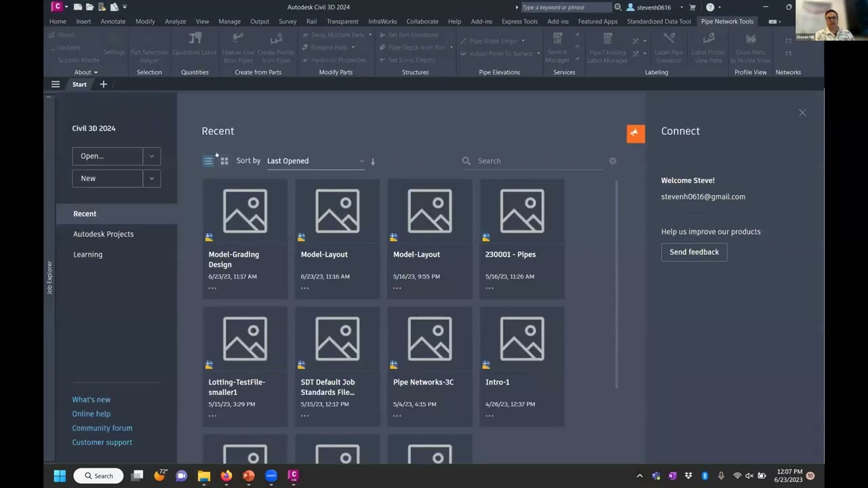Expand the Open... dropdown arrow

(x=152, y=156)
